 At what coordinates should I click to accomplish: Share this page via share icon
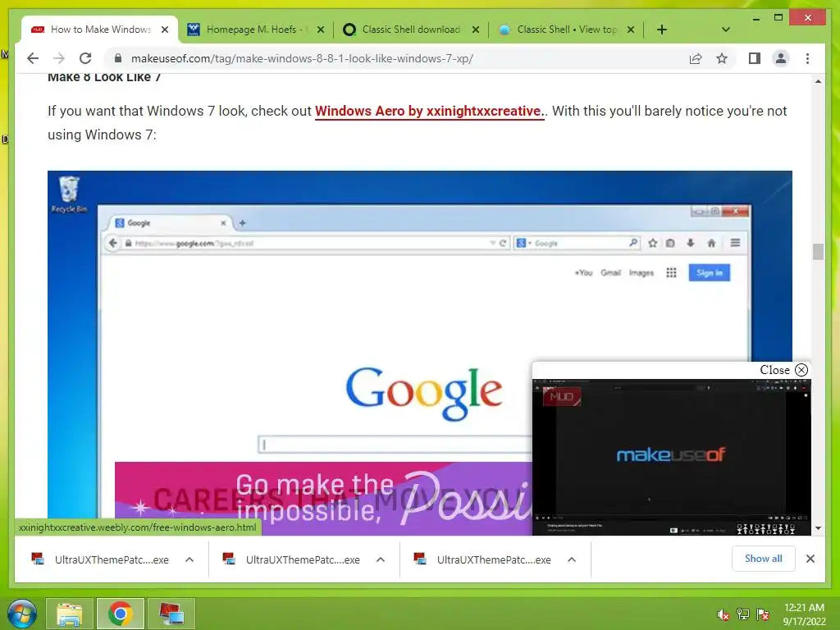(696, 58)
